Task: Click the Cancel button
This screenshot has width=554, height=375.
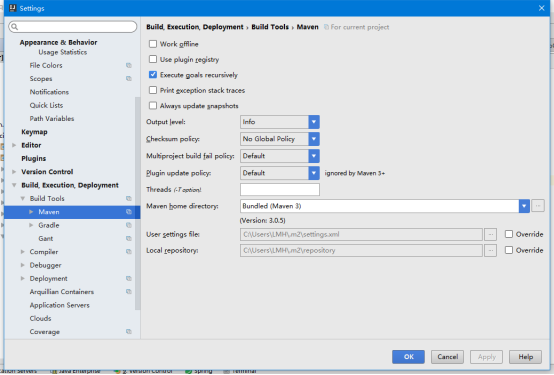Action: [447, 357]
